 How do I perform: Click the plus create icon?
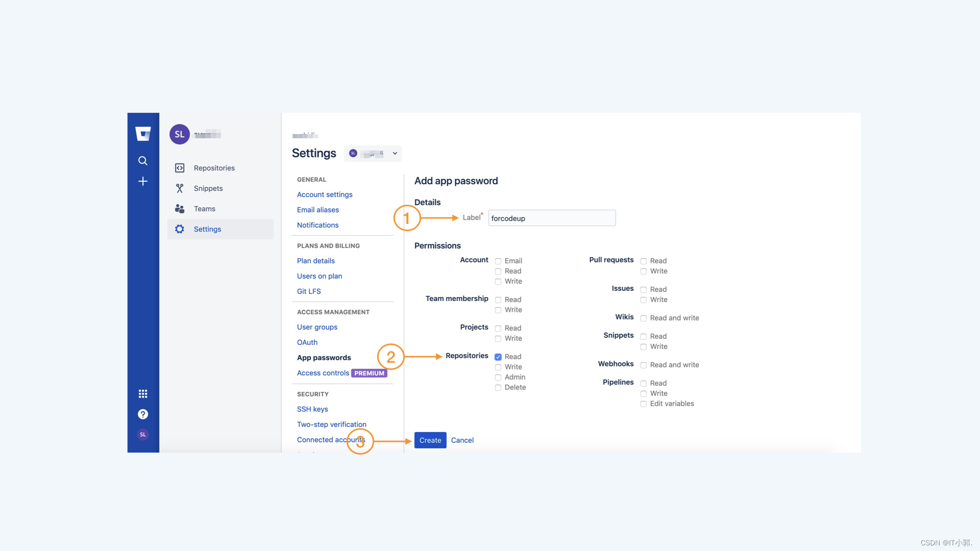(x=143, y=181)
